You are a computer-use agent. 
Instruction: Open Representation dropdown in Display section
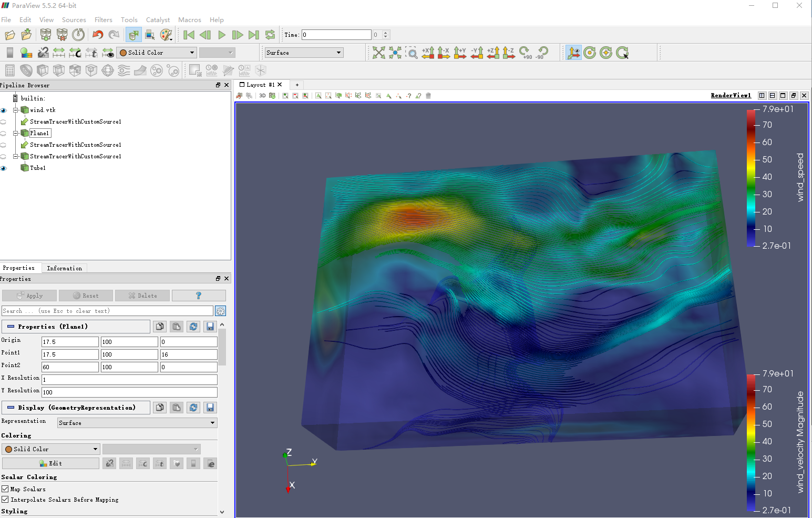pos(137,423)
